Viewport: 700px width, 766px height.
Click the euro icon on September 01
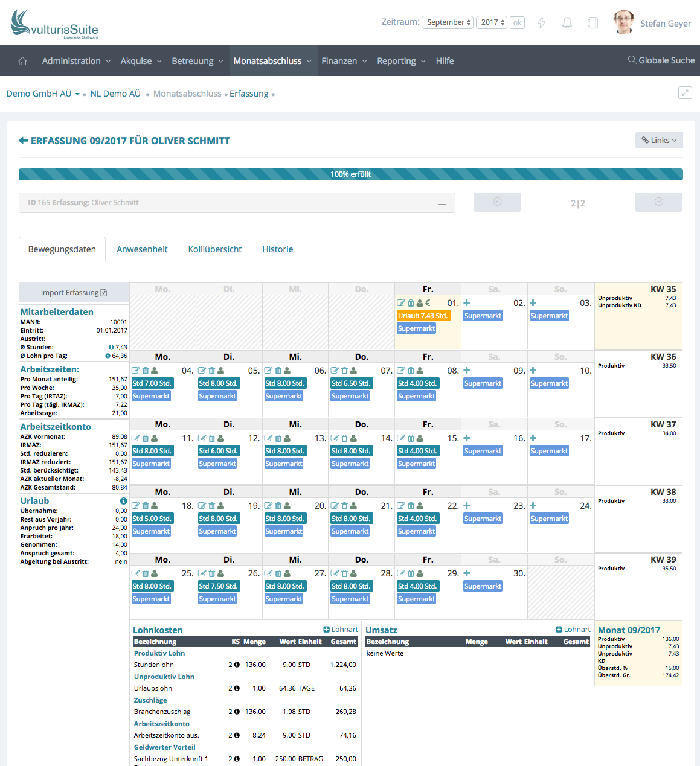coord(428,303)
